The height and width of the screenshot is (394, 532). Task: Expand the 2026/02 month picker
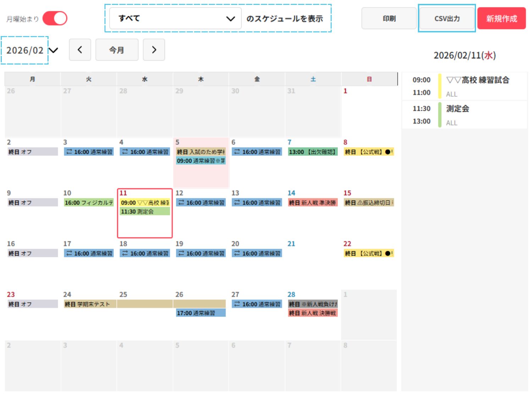(25, 50)
